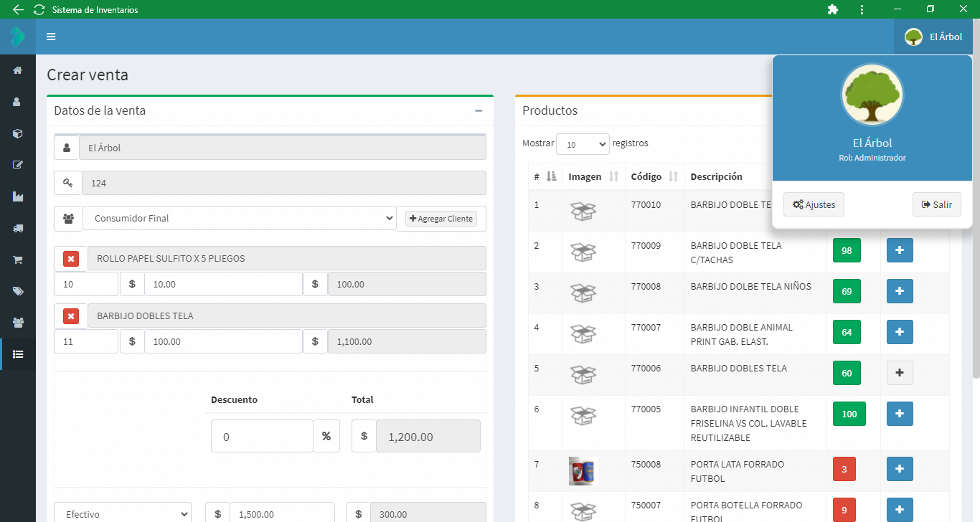This screenshot has width=980, height=522.
Task: Click the box cube sidebar icon
Action: point(17,133)
